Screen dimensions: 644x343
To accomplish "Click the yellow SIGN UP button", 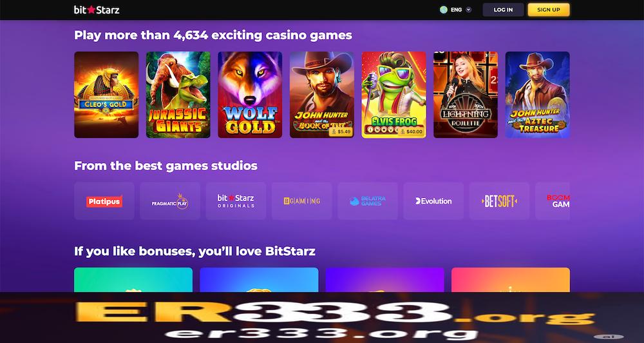I will (x=549, y=10).
